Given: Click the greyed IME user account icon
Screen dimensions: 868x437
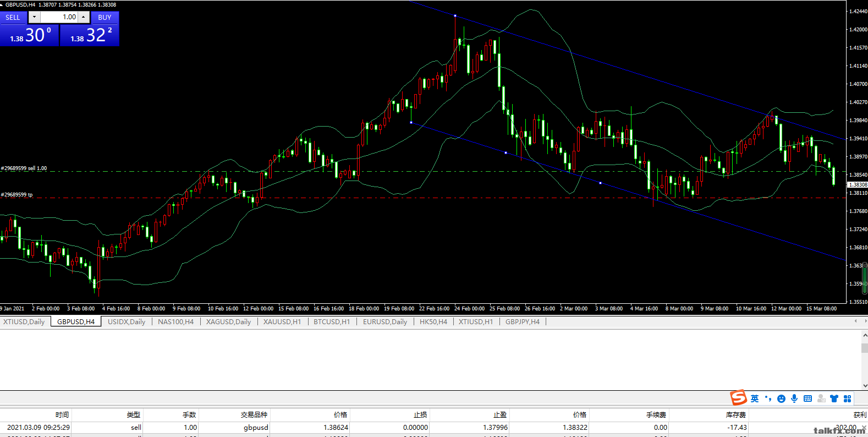Looking at the screenshot, I should point(821,398).
